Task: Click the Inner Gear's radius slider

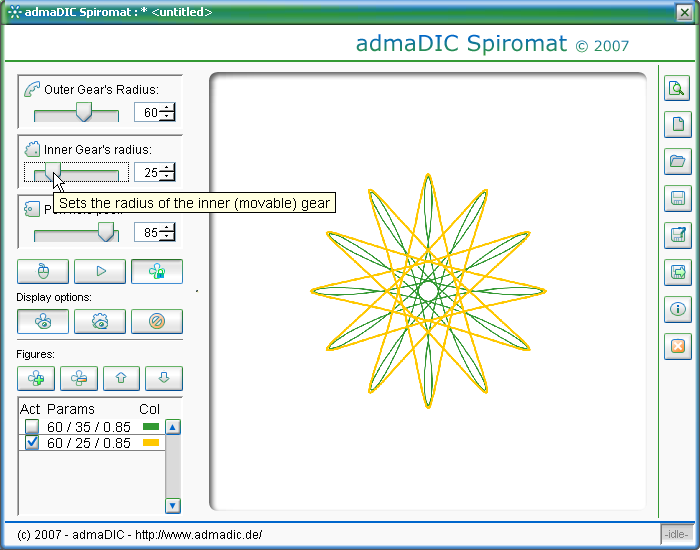Action: tap(76, 172)
